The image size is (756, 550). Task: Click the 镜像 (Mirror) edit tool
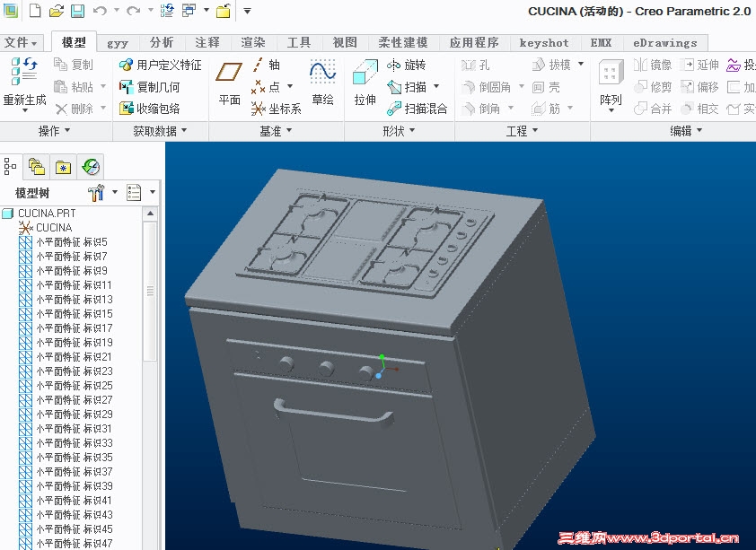tap(653, 65)
